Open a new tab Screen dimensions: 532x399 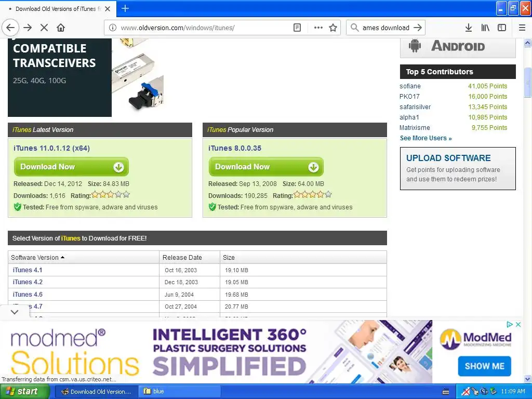point(125,8)
